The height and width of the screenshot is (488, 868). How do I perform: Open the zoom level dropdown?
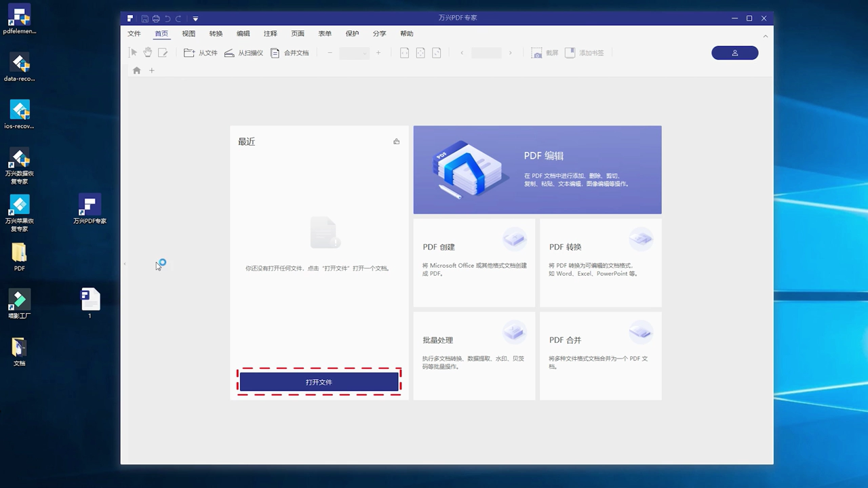pyautogui.click(x=354, y=53)
